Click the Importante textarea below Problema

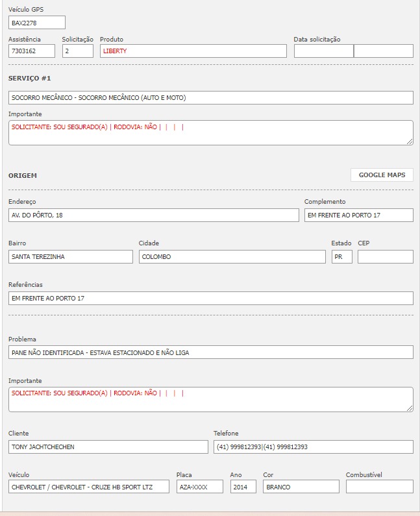[210, 399]
